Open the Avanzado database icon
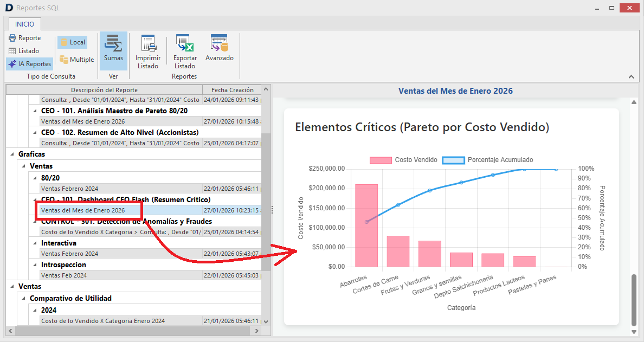This screenshot has width=644, height=342. tap(220, 43)
